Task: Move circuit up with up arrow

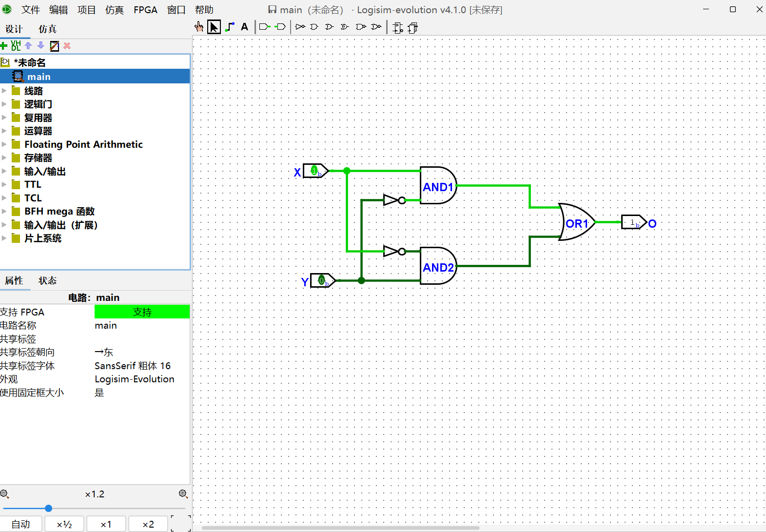Action: (x=28, y=46)
